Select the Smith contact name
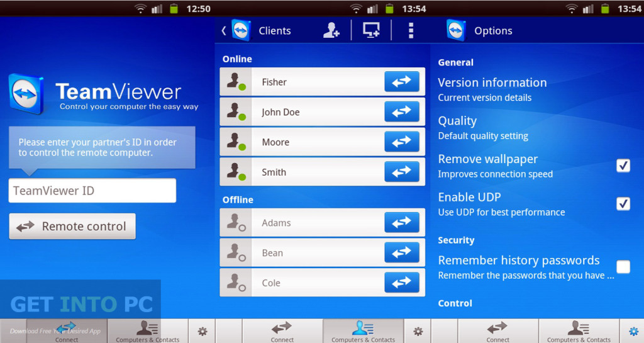Image resolution: width=644 pixels, height=343 pixels. 274,172
